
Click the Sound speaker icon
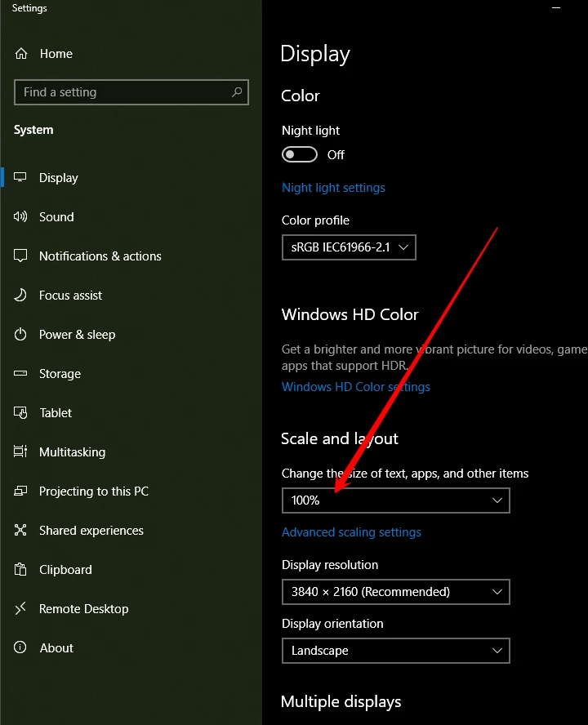point(20,216)
